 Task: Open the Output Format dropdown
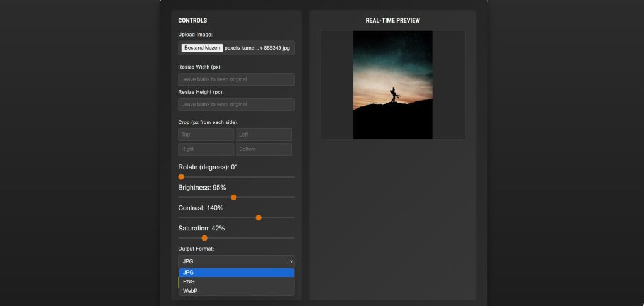[236, 261]
